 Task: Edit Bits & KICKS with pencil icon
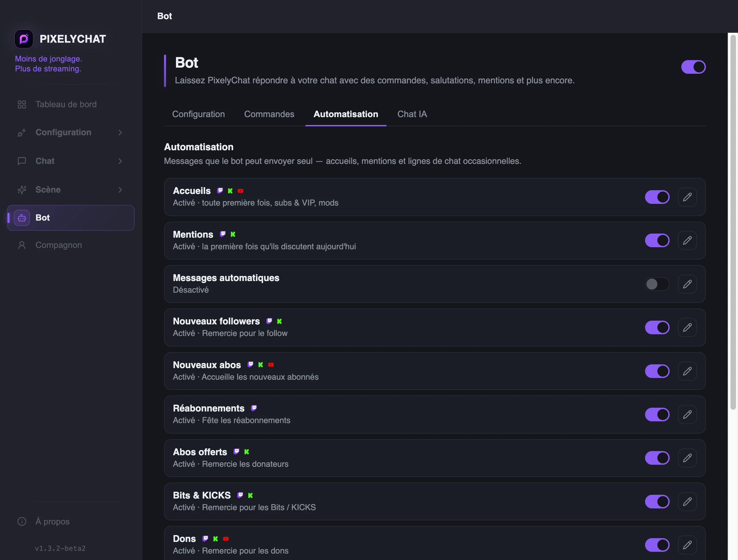(687, 502)
